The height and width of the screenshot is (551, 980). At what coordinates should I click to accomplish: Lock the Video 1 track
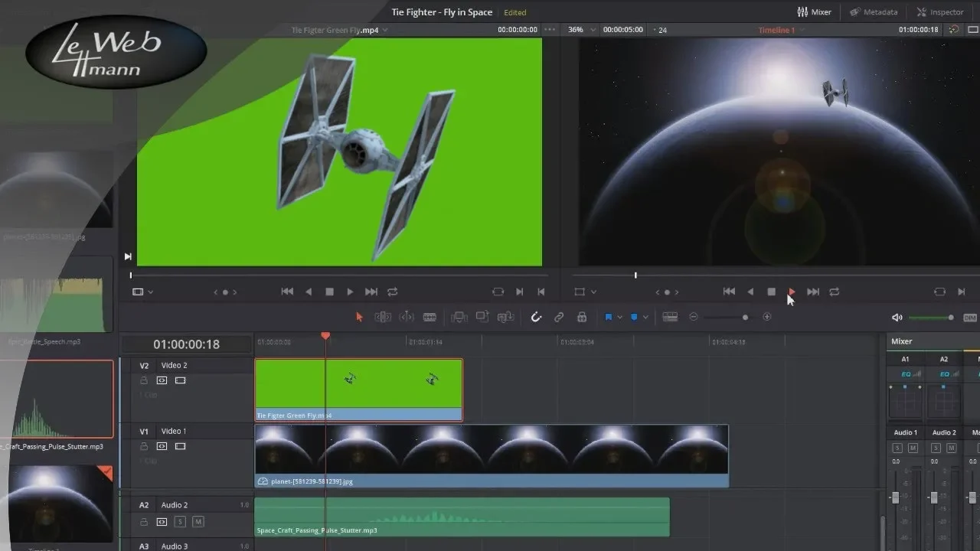pos(143,446)
